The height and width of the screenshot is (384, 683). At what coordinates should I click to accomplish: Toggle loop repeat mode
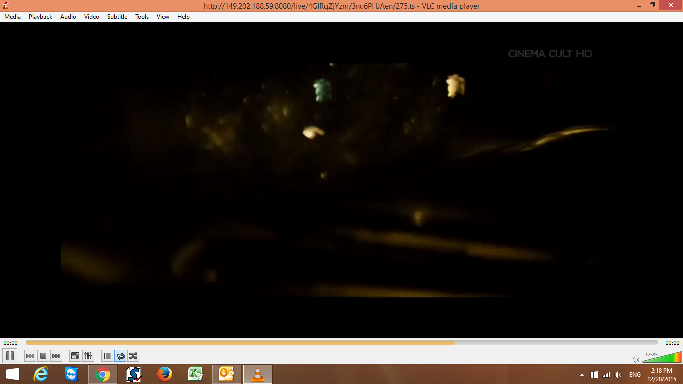[x=120, y=356]
